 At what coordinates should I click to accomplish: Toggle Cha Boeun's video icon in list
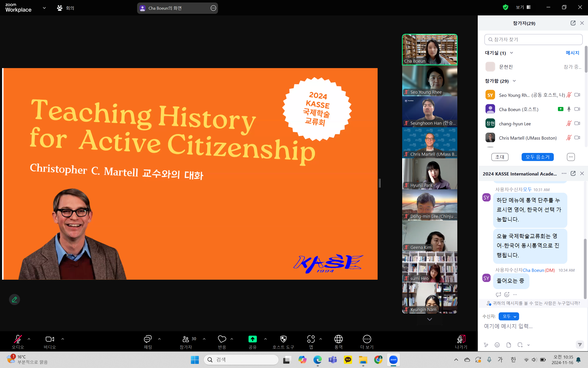click(x=577, y=109)
